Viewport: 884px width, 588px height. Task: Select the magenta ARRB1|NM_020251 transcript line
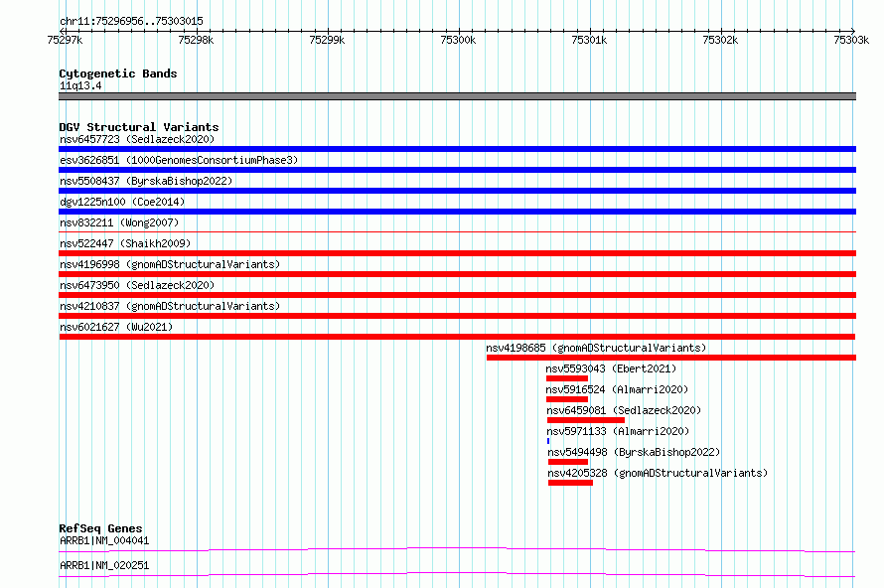point(457,574)
